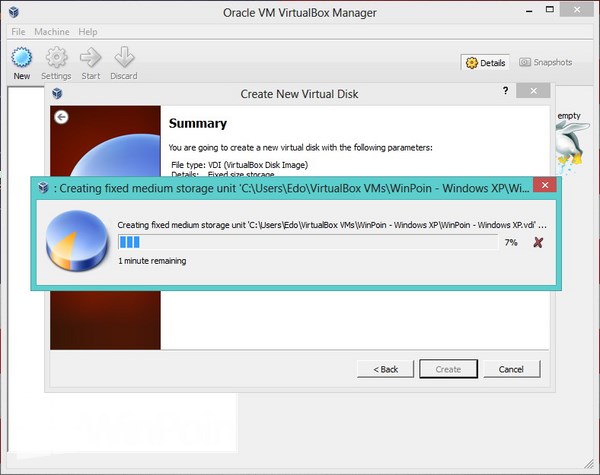Click 'File type: VDI (VirtualBox Disk Image)' line

coord(240,165)
